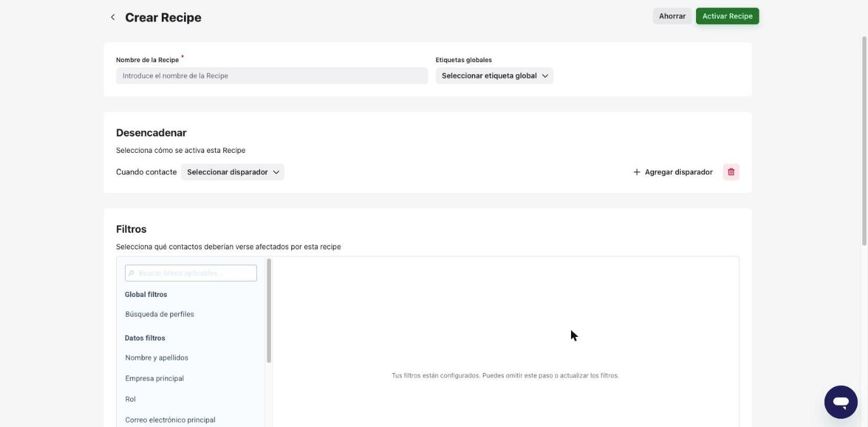Click the Desencadenar section title
Screen dimensions: 868x427
151,133
